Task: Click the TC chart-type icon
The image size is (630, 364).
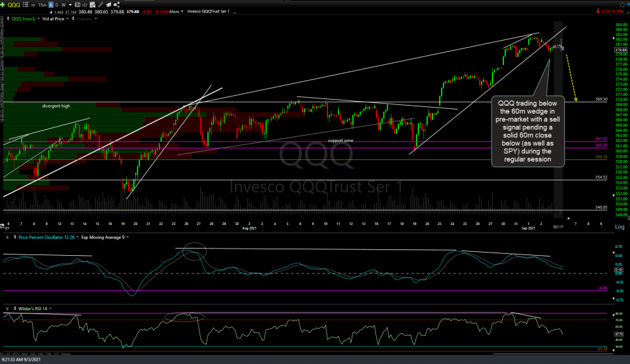Action: click(77, 5)
